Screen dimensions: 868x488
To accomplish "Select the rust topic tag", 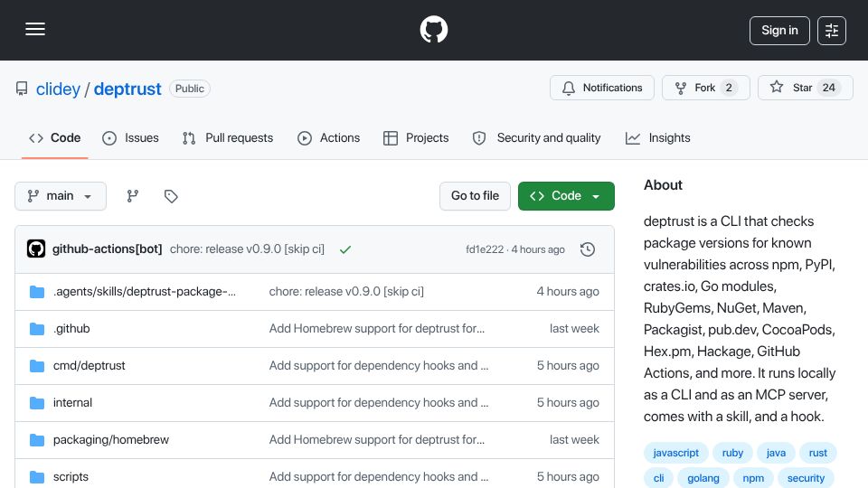I will (x=817, y=453).
